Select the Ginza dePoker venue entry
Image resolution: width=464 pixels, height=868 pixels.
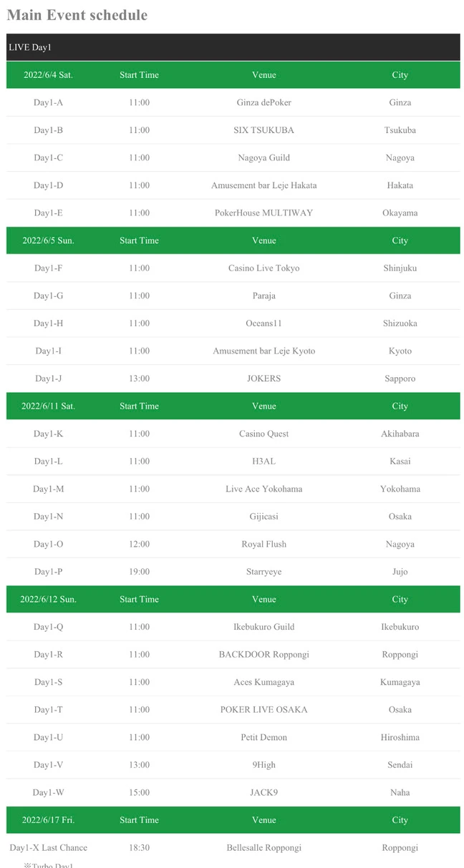tap(264, 102)
